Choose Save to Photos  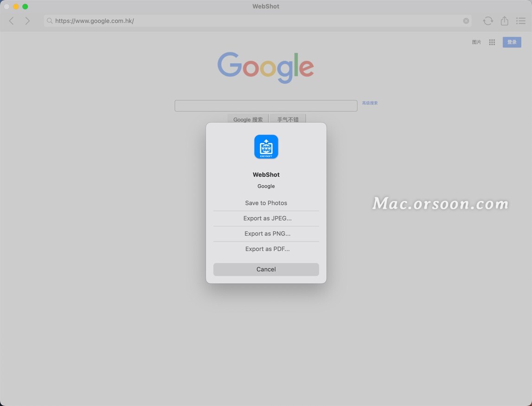[x=266, y=203]
